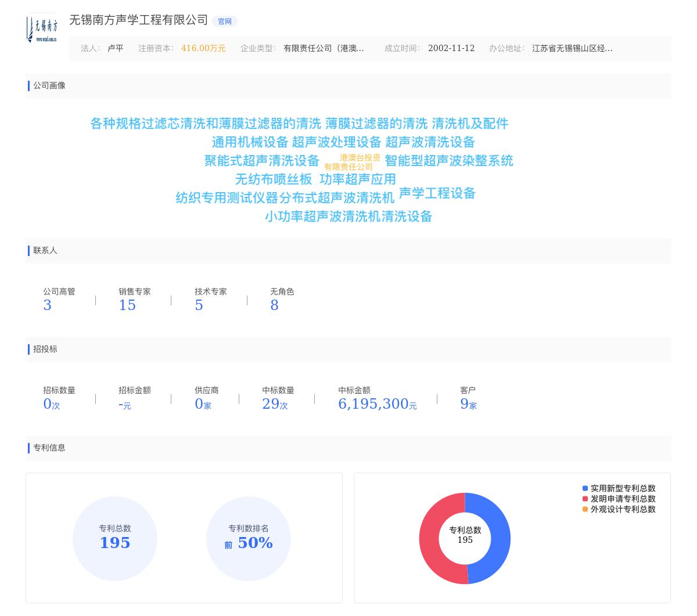Open 技术专家 count 5
This screenshot has height=616, width=697.
pos(199,305)
